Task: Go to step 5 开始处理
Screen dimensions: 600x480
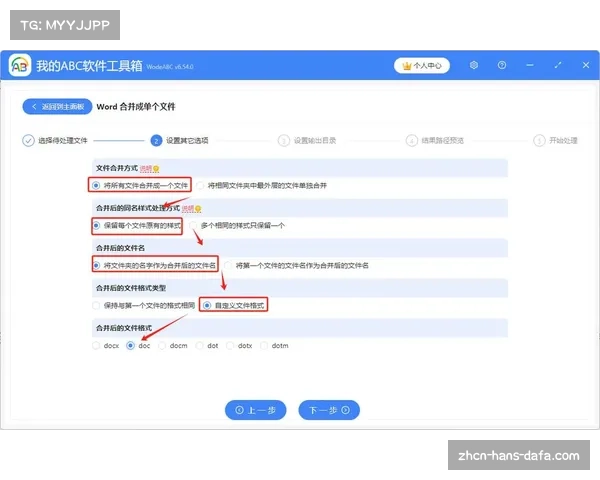Action: [x=556, y=140]
